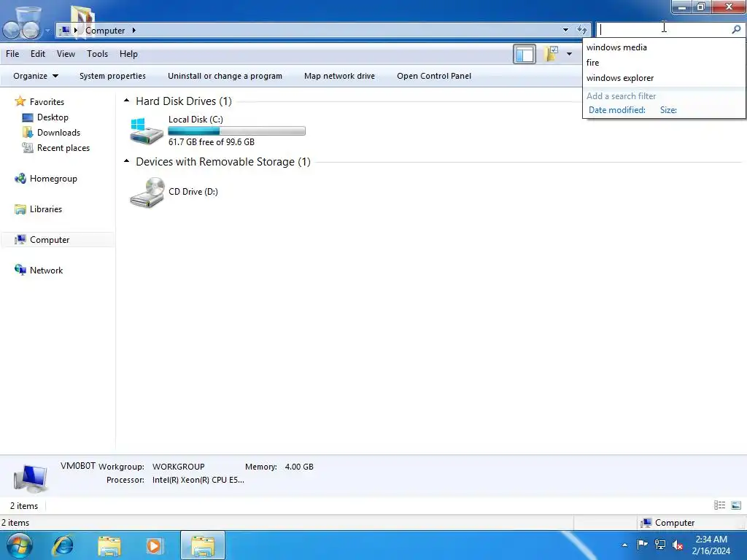
Task: Click the Homegroup icon
Action: [20, 179]
